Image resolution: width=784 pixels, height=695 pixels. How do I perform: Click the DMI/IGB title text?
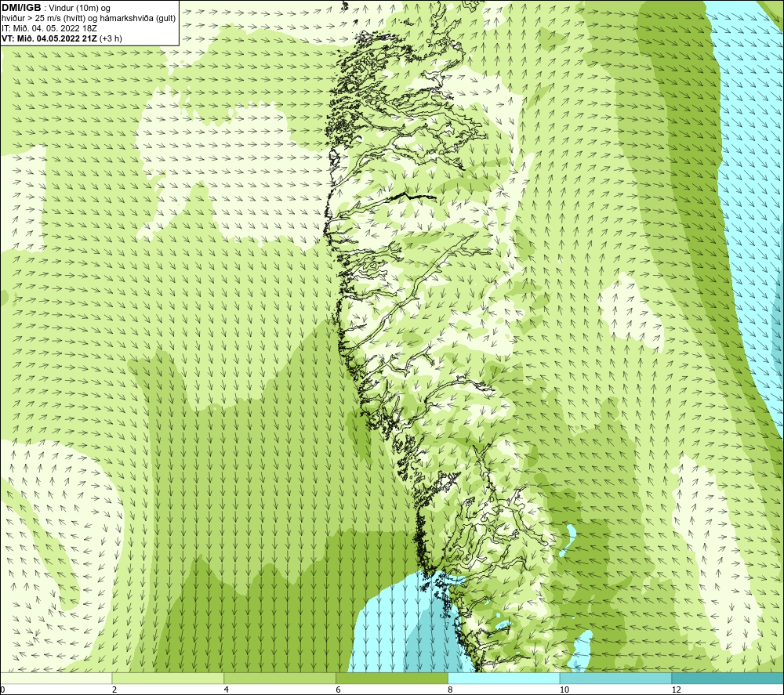(x=21, y=8)
